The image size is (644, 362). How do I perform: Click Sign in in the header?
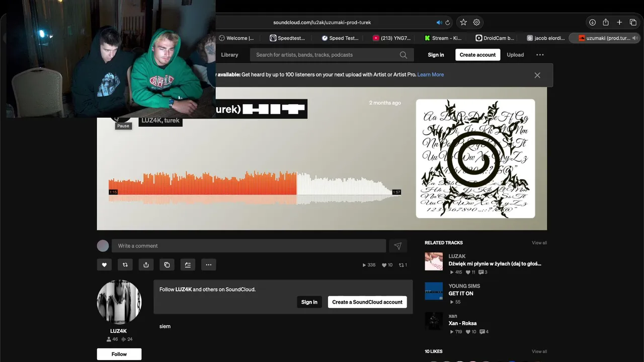tap(436, 55)
